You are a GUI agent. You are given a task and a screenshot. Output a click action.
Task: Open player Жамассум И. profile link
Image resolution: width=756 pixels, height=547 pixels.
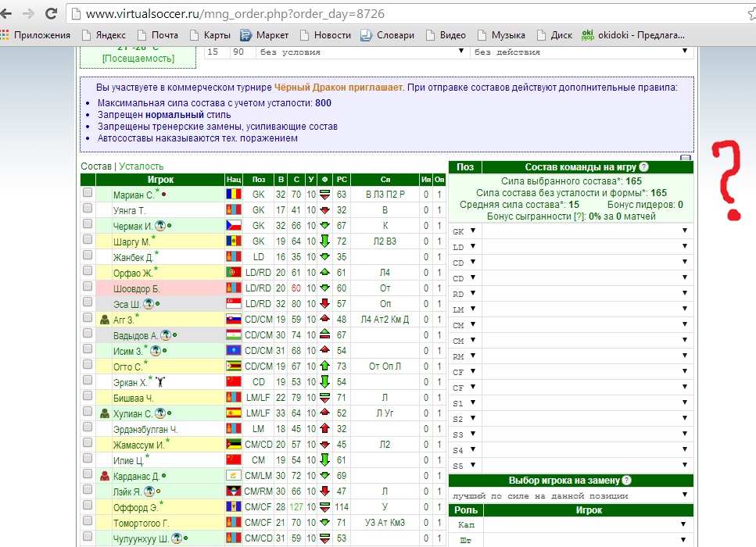point(138,445)
